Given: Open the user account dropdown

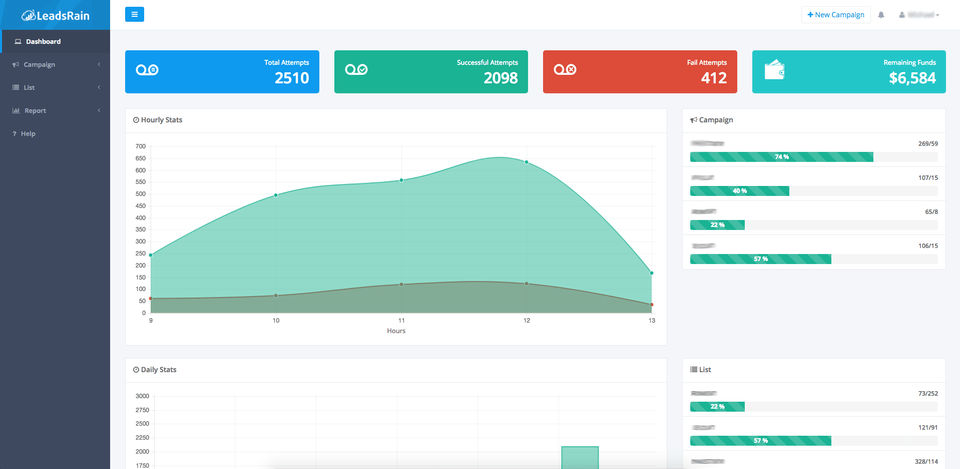Looking at the screenshot, I should [919, 15].
